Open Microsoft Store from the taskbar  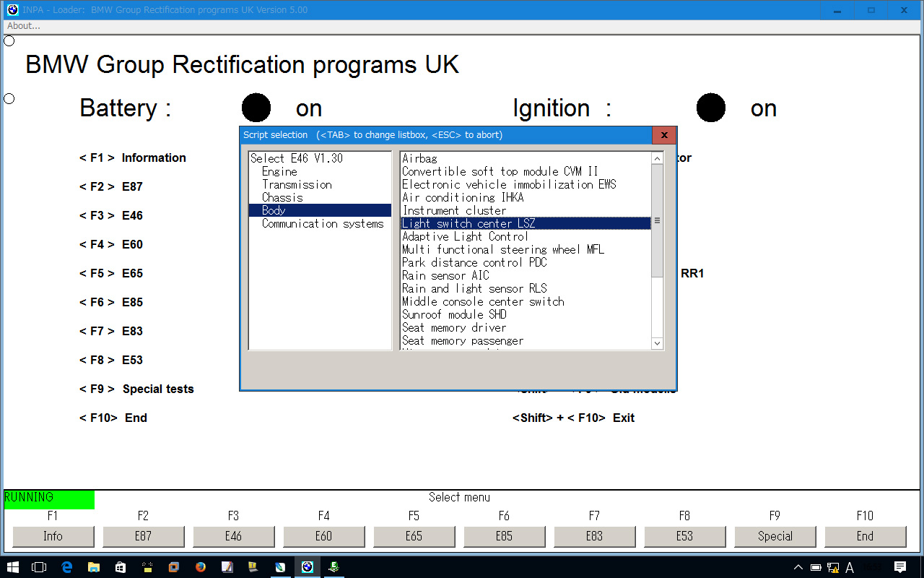(121, 567)
